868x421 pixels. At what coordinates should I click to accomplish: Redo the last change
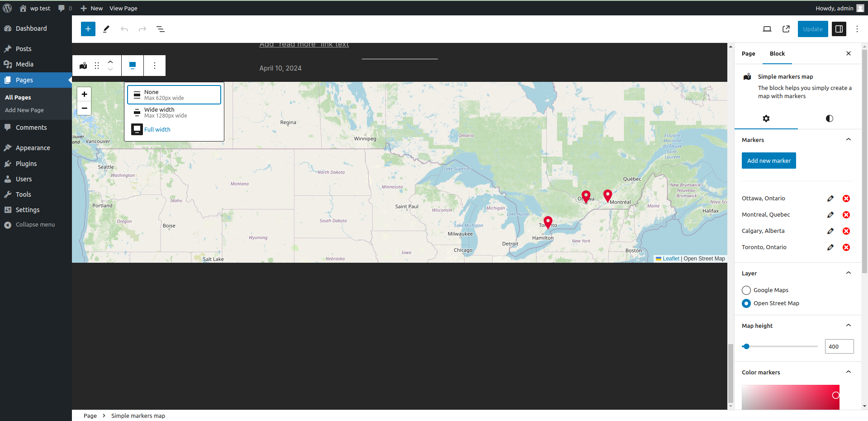pyautogui.click(x=142, y=29)
